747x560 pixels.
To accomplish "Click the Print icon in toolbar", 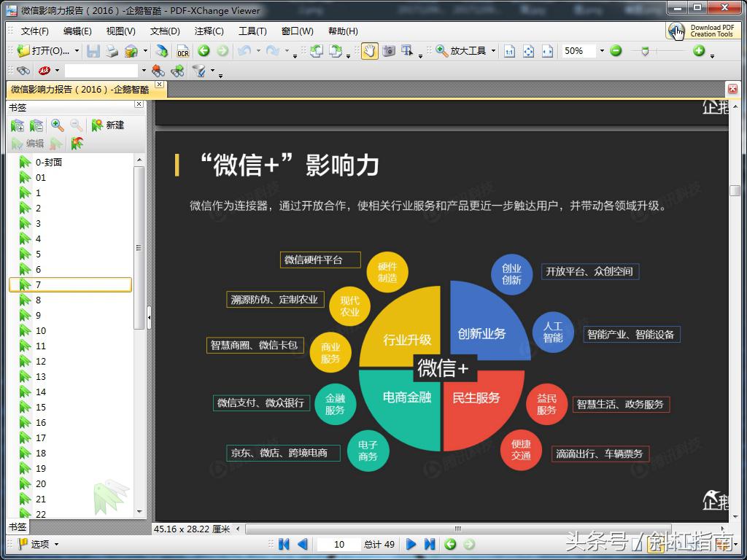I will pos(112,51).
